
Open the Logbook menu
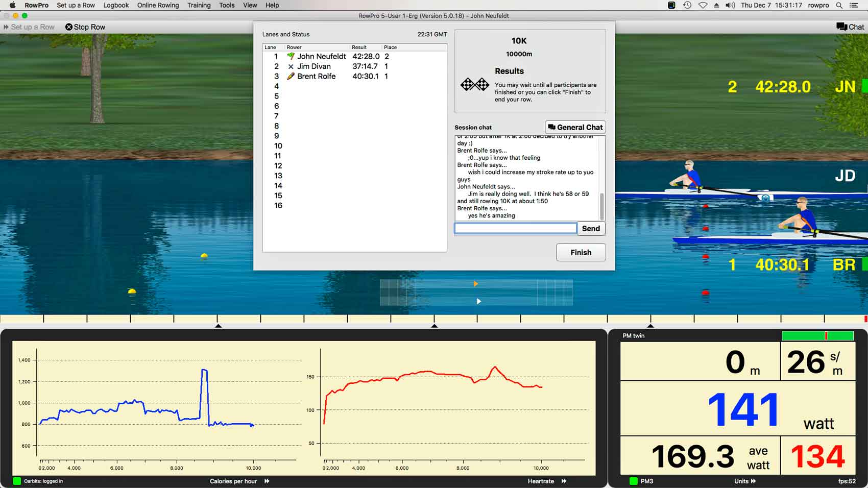pos(116,5)
